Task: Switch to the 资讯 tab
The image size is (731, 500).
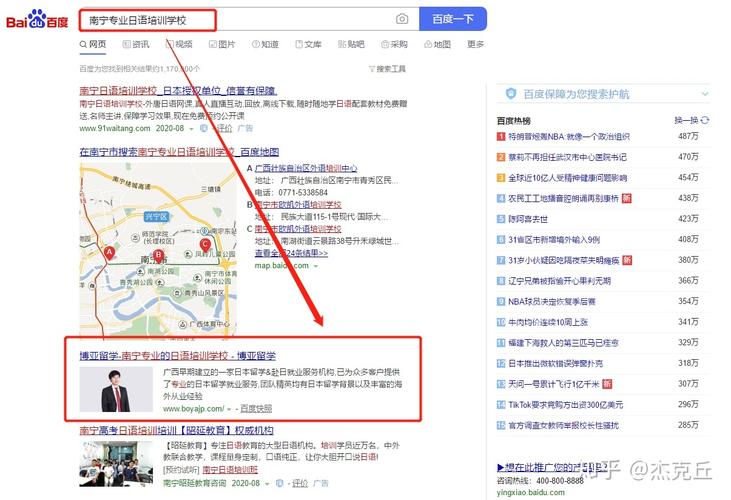Action: pos(136,44)
